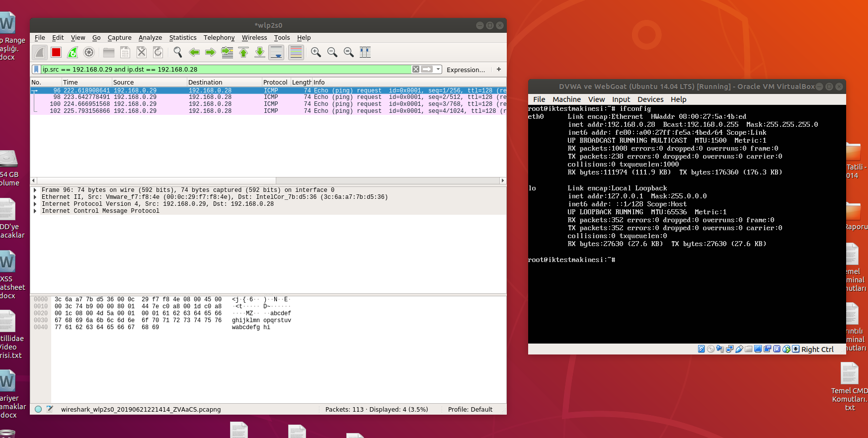The image size is (868, 438).
Task: Open the VirtualBox Devices menu
Action: click(650, 99)
